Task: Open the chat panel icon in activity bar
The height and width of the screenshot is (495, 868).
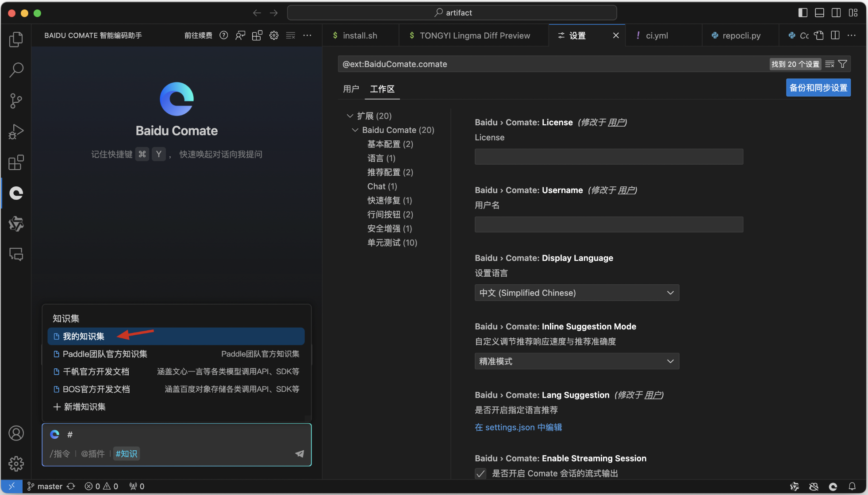Action: click(x=16, y=255)
